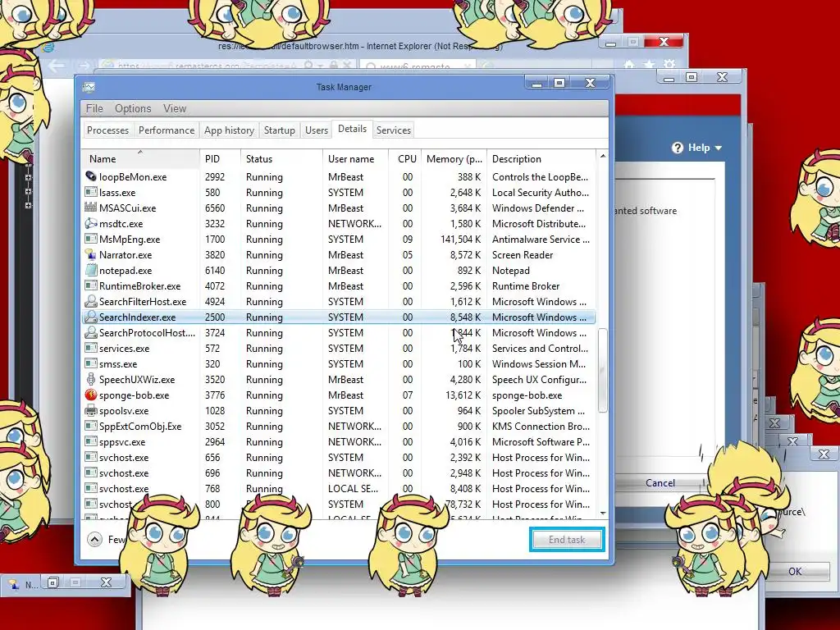Click the SearchProtocolHost.exe icon

click(x=91, y=332)
